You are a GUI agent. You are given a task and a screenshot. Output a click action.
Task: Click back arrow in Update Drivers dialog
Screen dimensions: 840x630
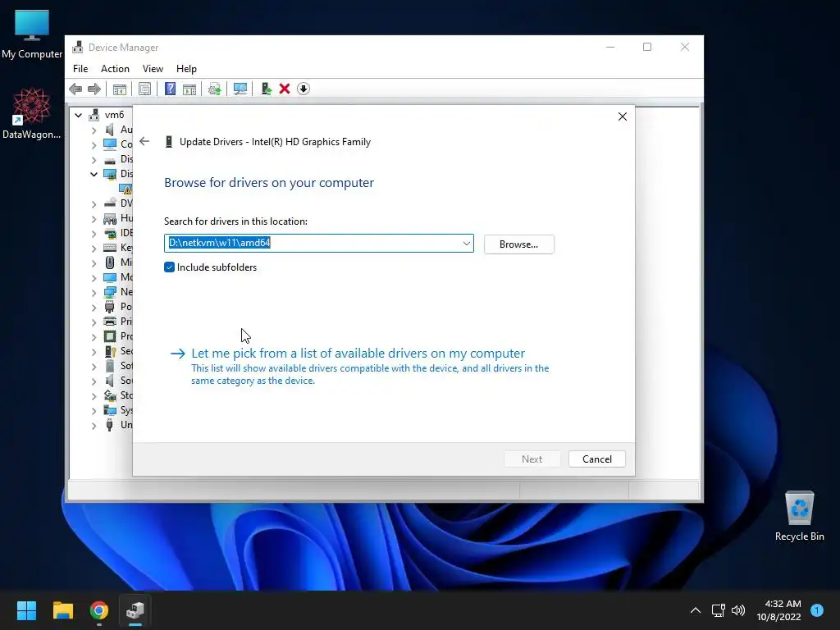tap(144, 141)
